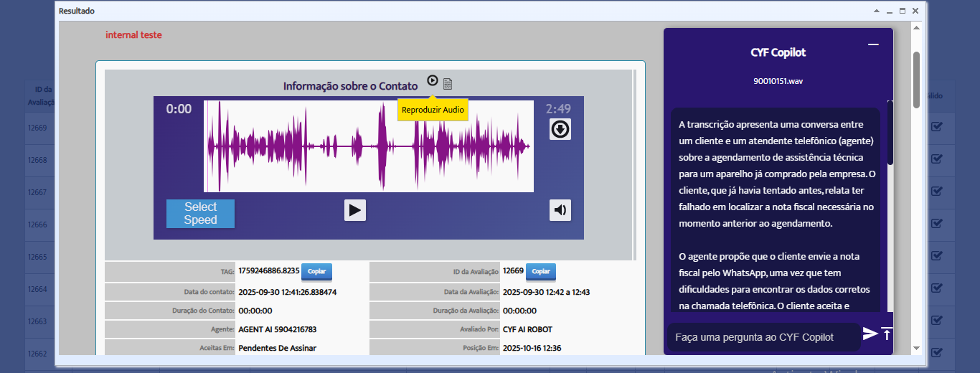
Task: Send the question with the Copilot arrow icon
Action: [870, 334]
